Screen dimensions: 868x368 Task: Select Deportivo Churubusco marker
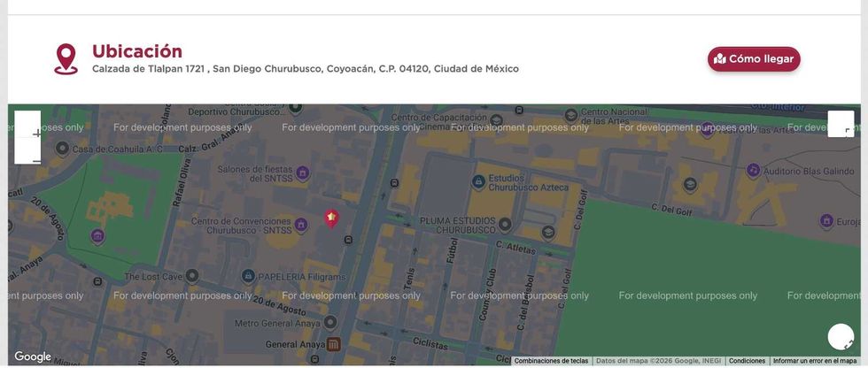click(x=295, y=107)
